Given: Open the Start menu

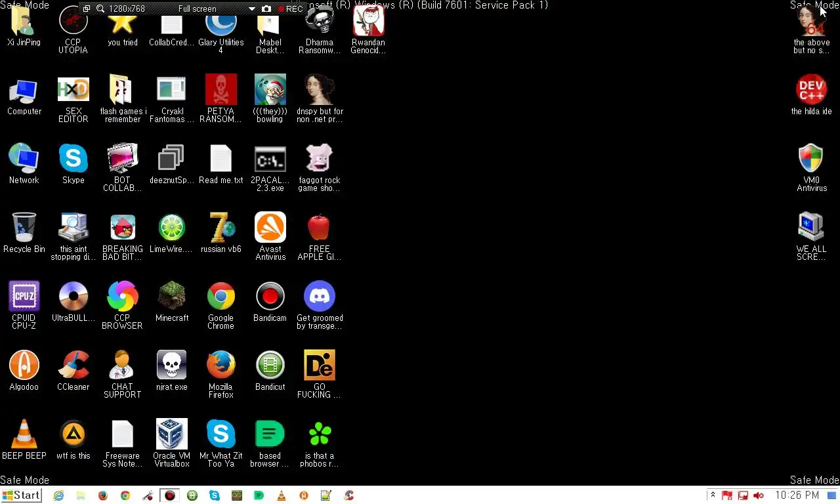Looking at the screenshot, I should [21, 495].
